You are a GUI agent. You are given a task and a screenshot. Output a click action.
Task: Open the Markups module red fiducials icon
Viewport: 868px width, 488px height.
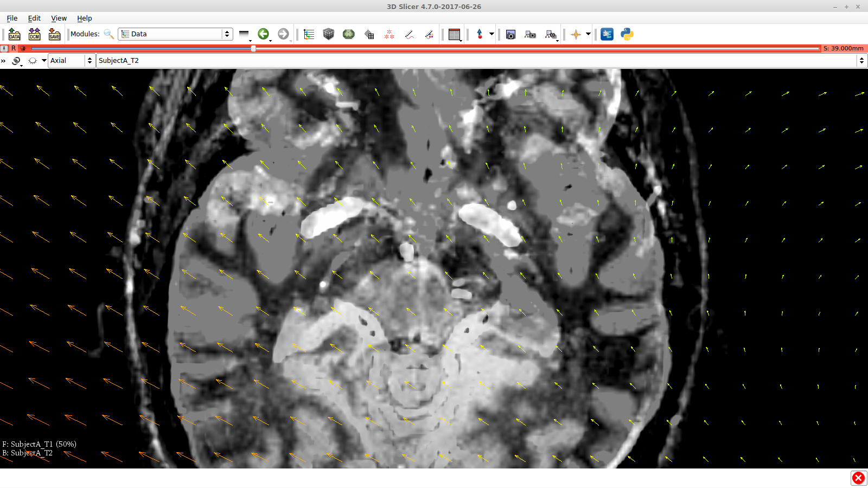(x=390, y=34)
